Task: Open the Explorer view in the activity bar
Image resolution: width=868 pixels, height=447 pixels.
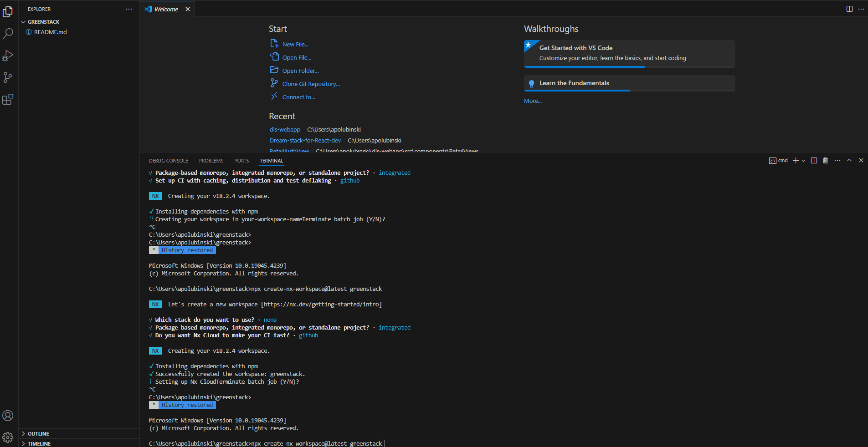Action: tap(8, 12)
